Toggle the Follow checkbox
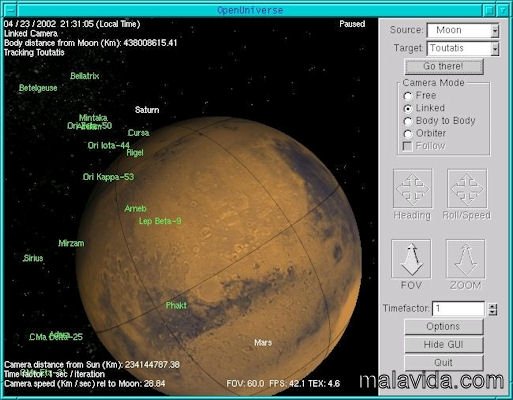The image size is (513, 400). point(407,146)
